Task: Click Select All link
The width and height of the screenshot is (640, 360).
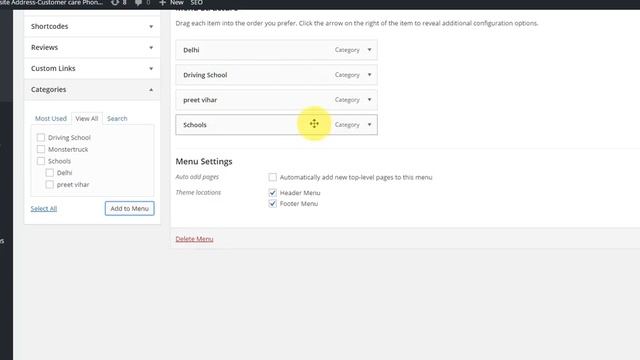Action: point(44,209)
